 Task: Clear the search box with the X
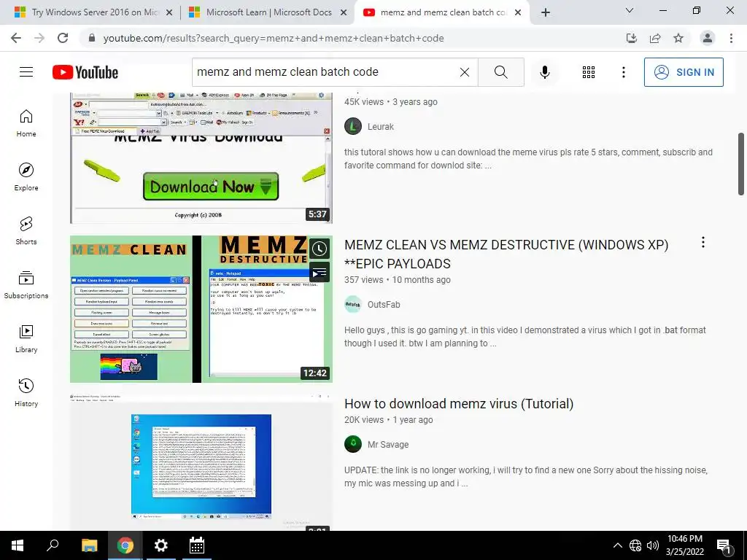465,72
